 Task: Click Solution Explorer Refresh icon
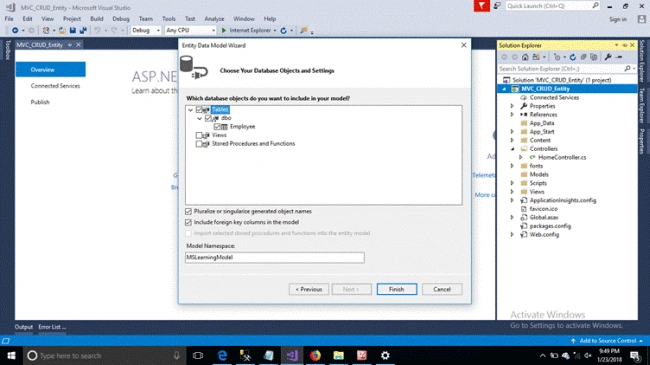pos(573,57)
